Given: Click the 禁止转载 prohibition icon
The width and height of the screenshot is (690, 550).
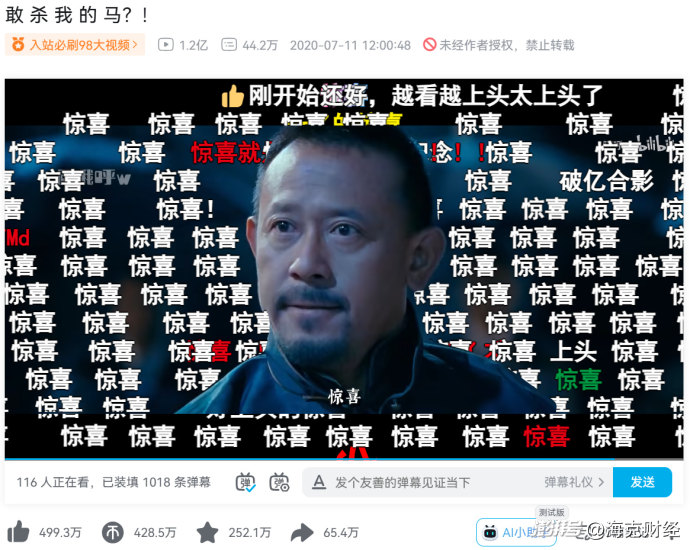Looking at the screenshot, I should (429, 44).
